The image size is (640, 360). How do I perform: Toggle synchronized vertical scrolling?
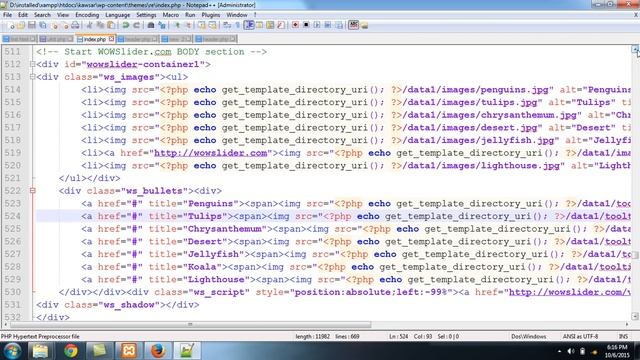202,25
